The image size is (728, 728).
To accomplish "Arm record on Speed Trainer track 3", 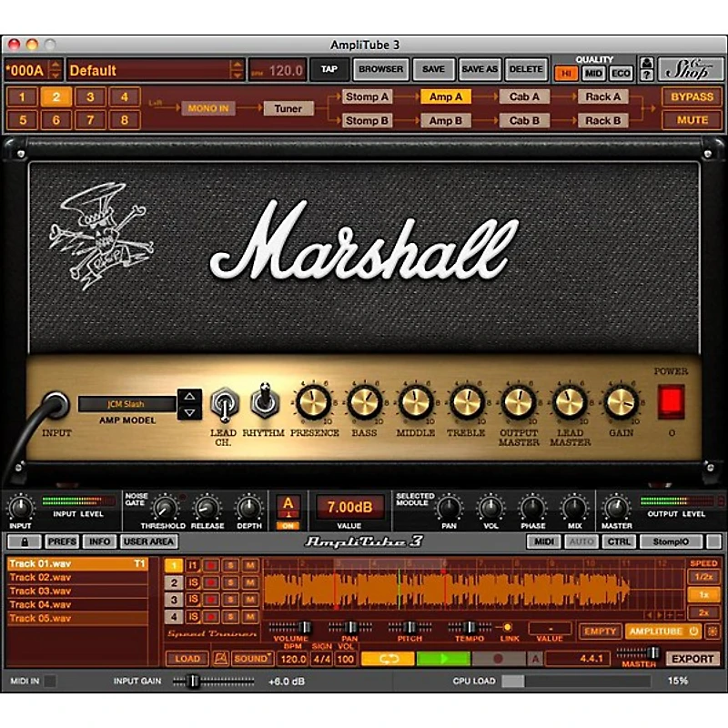I will [x=211, y=600].
